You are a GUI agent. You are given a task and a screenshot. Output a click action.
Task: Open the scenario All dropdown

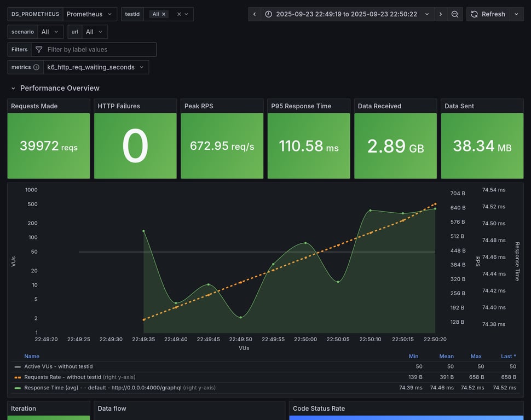(50, 32)
